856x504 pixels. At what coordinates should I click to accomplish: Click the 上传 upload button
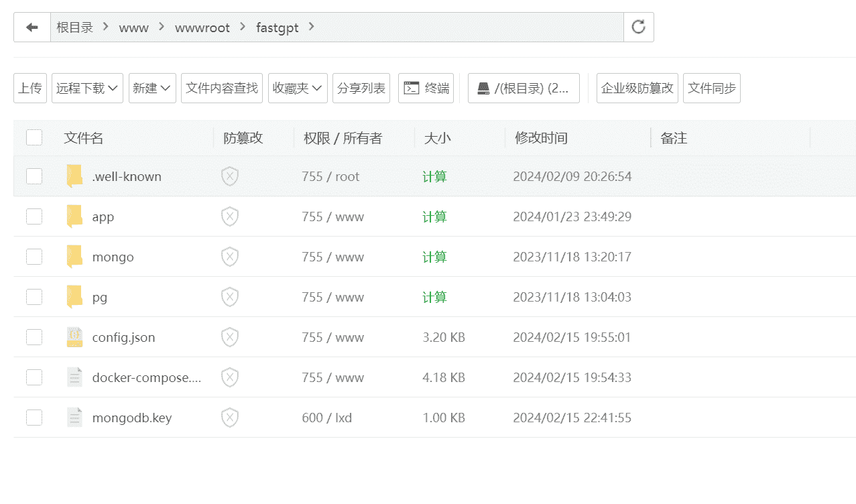click(x=30, y=88)
